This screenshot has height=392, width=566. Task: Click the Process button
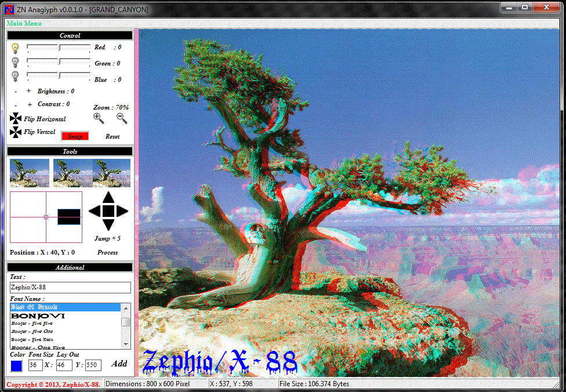pyautogui.click(x=107, y=252)
